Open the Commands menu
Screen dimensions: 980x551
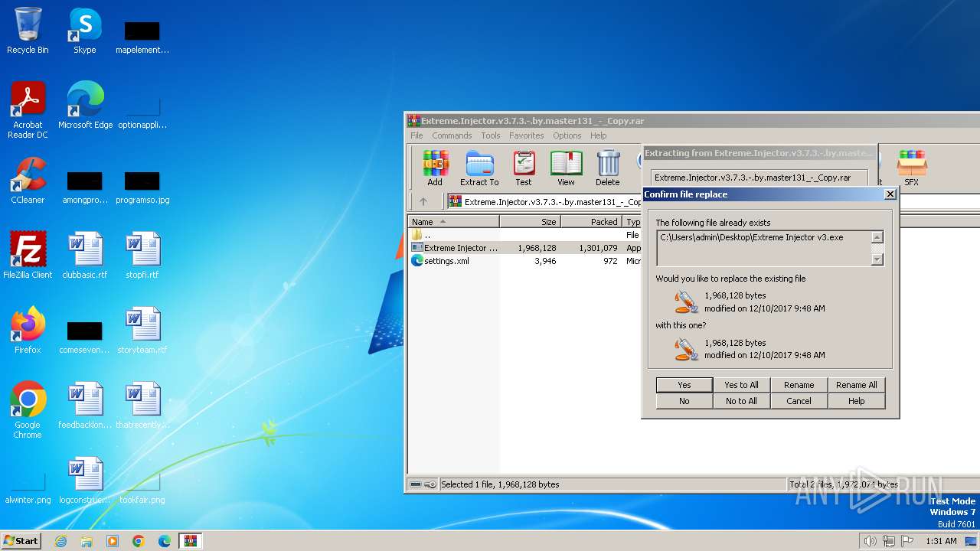coord(452,135)
